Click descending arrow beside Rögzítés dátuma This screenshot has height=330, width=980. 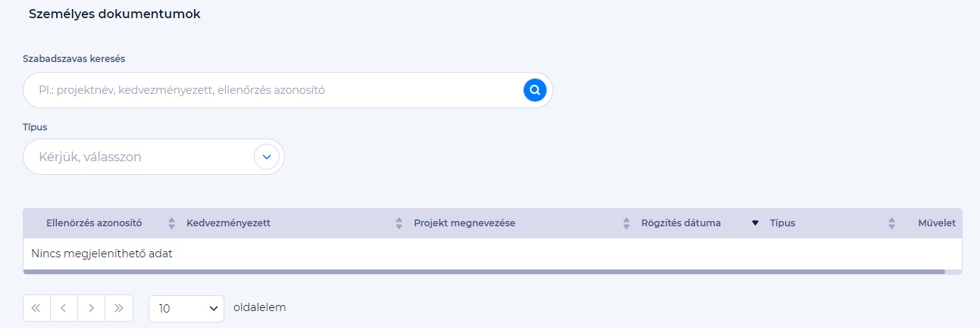(755, 223)
